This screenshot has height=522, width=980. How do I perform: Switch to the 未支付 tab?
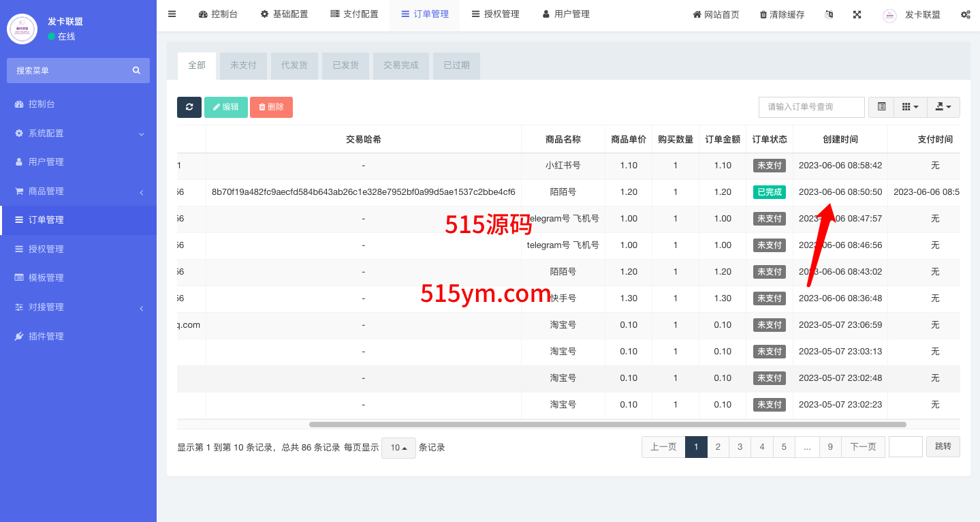pos(243,65)
